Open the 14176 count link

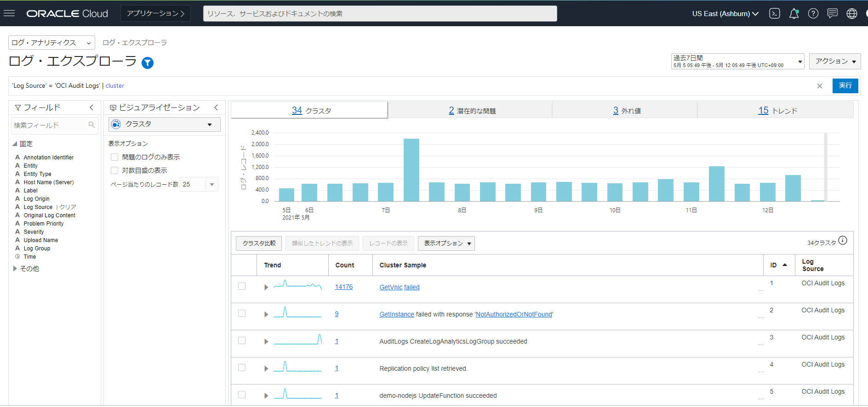coord(343,287)
